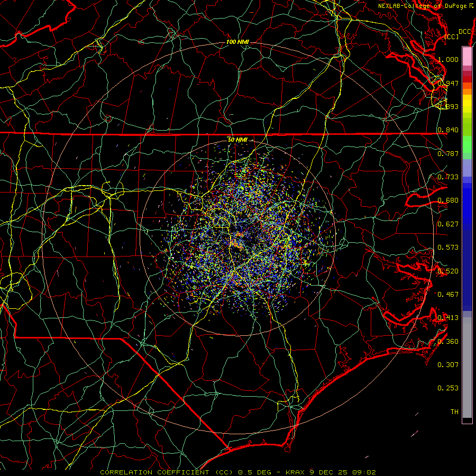Click the DCC label above the legend

tap(464, 32)
